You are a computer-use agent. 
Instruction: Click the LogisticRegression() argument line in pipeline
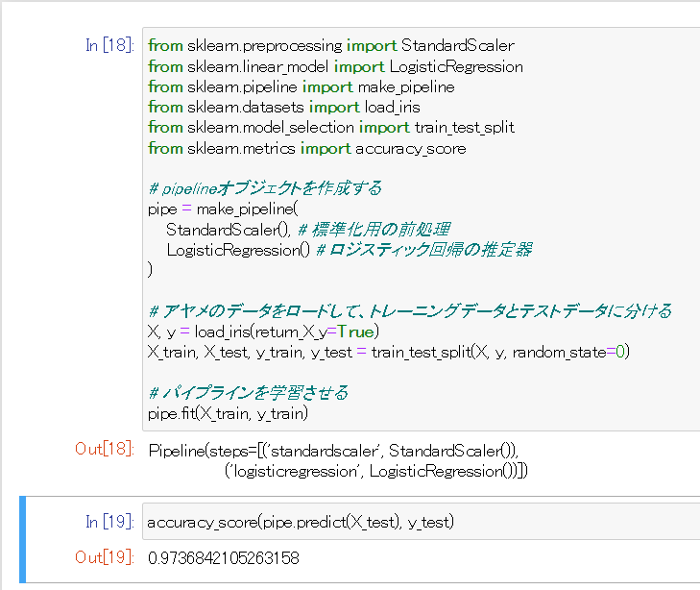pos(350,250)
